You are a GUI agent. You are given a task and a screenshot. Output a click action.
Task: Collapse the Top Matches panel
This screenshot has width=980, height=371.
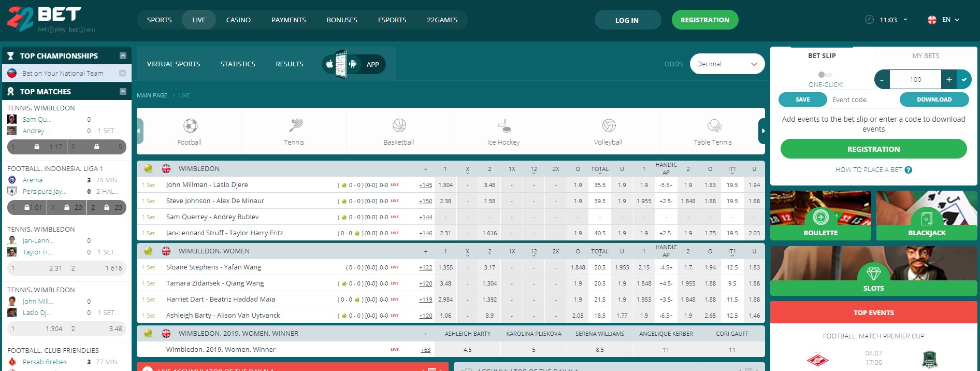[123, 91]
